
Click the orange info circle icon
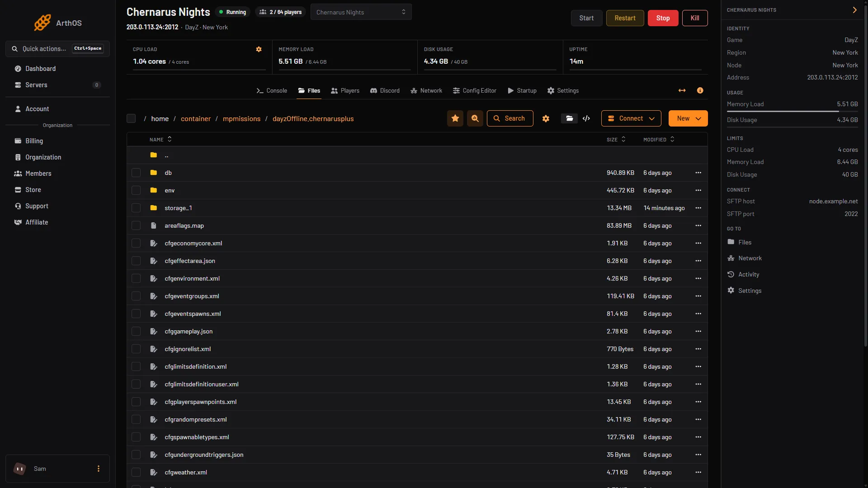[x=700, y=90]
